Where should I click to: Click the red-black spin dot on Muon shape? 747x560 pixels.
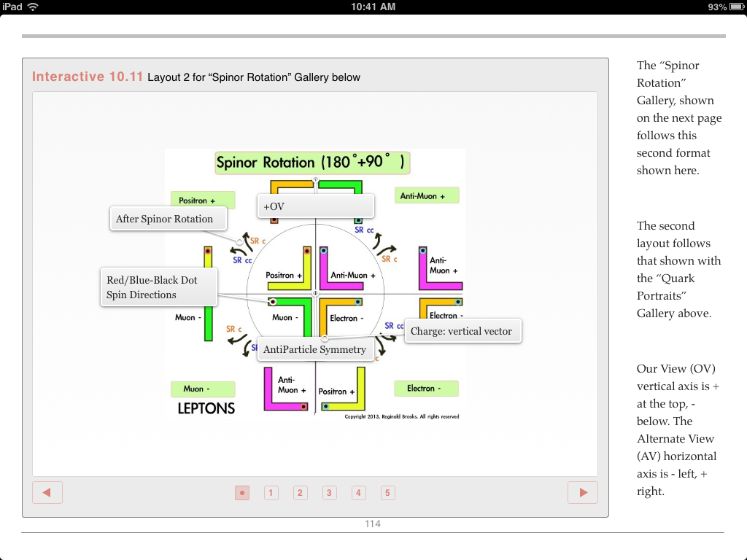[272, 302]
